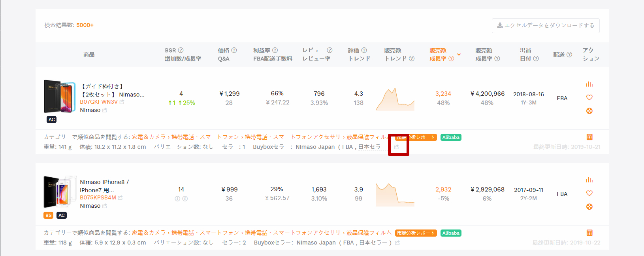
Task: Open Alibaba button in second product row
Action: coord(451,233)
